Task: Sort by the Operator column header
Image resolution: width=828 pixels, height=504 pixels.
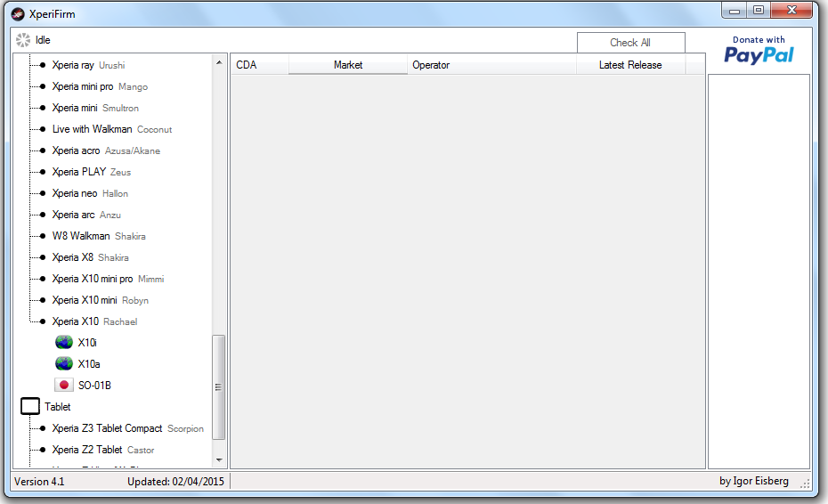Action: click(491, 65)
